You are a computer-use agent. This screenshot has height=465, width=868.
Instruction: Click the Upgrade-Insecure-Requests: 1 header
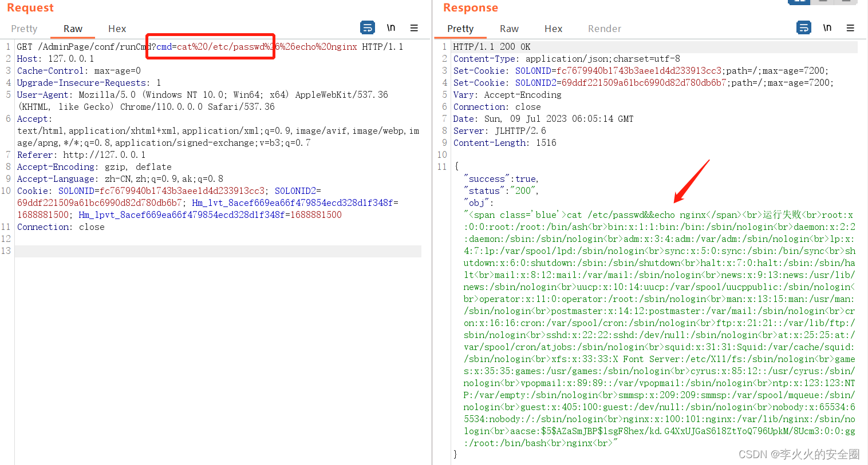tap(89, 83)
